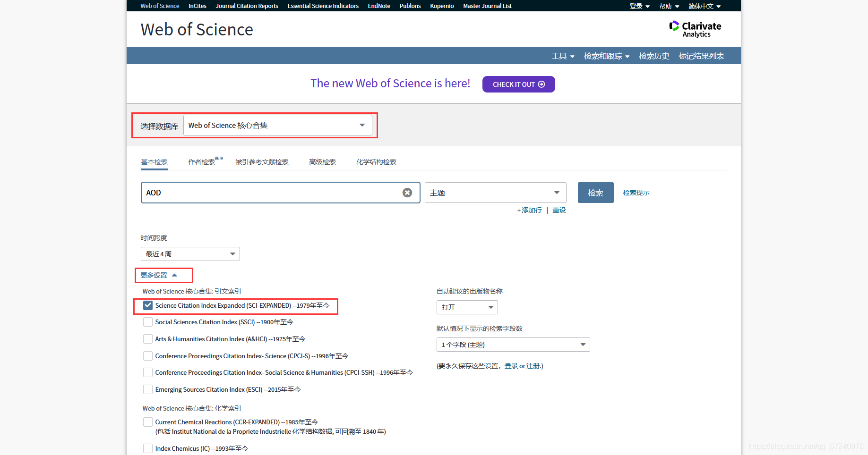Open EndNote in the top bar

tap(379, 6)
